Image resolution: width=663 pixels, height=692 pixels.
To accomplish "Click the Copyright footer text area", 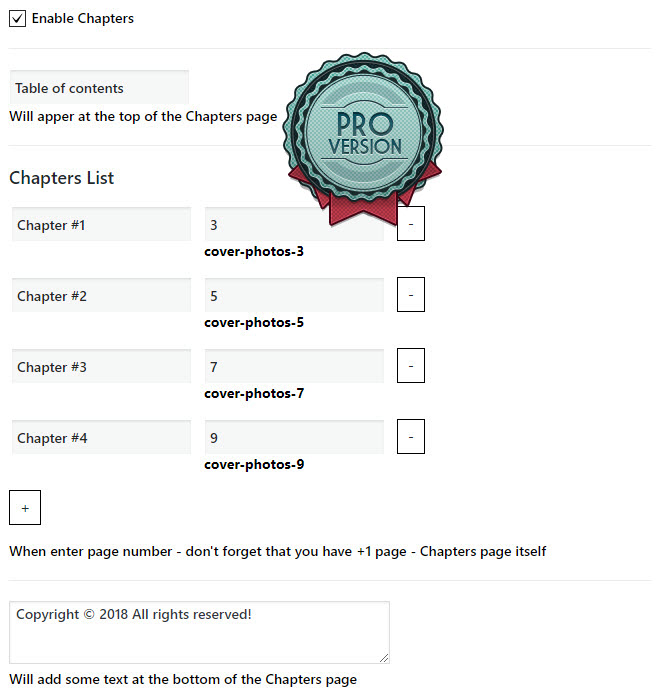I will point(199,632).
